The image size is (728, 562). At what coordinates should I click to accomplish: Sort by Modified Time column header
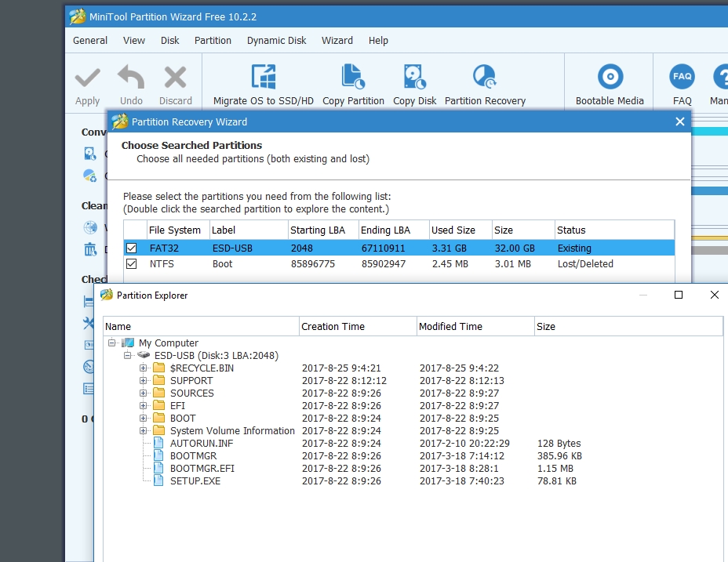(475, 326)
